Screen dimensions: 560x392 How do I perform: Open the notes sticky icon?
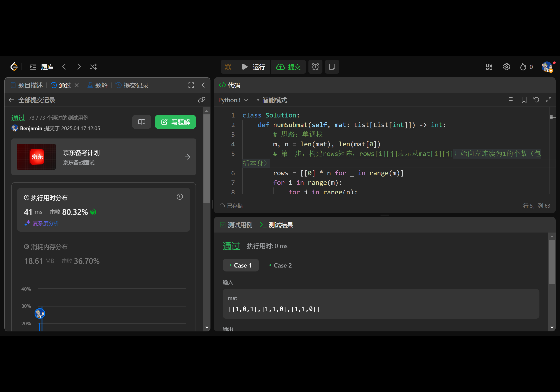332,67
